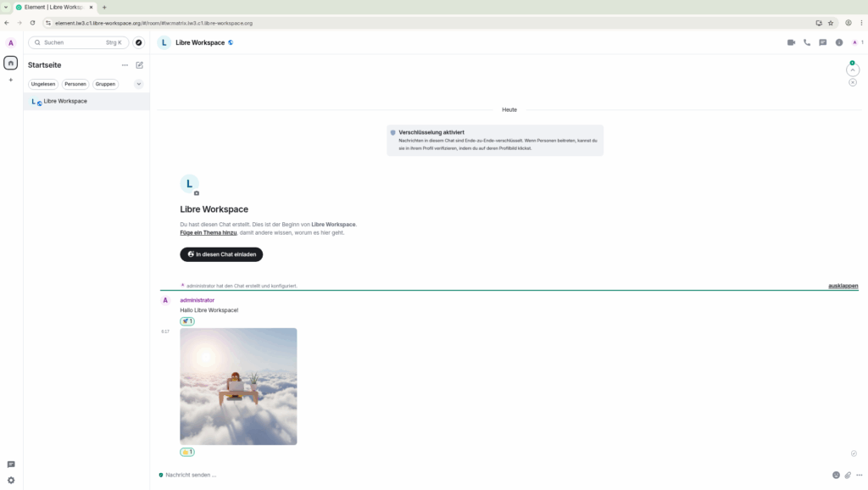Start a voice call with phone icon
Viewport: 868px width, 490px height.
[807, 42]
